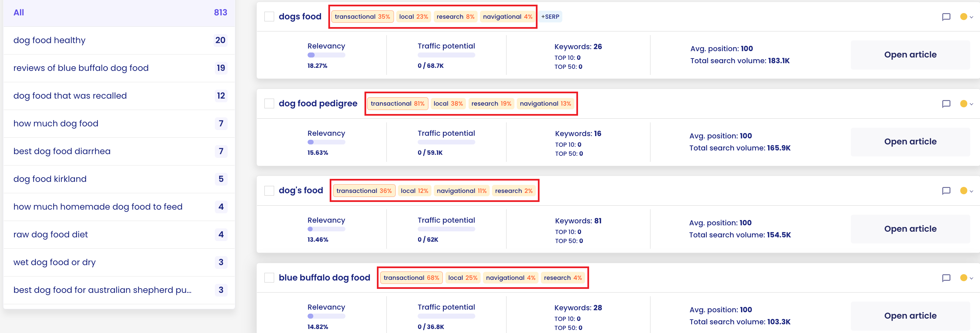Select 'how much dog food' cluster
This screenshot has height=333, width=980.
coord(119,124)
